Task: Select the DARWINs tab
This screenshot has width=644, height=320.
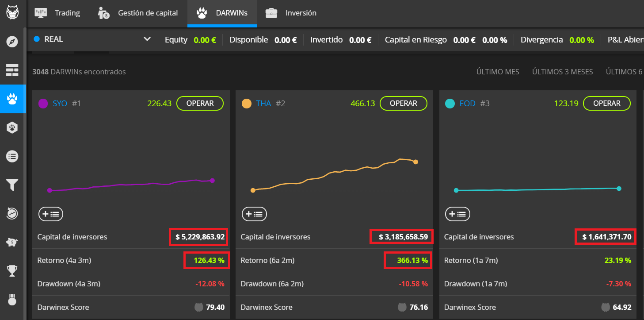Action: [222, 13]
